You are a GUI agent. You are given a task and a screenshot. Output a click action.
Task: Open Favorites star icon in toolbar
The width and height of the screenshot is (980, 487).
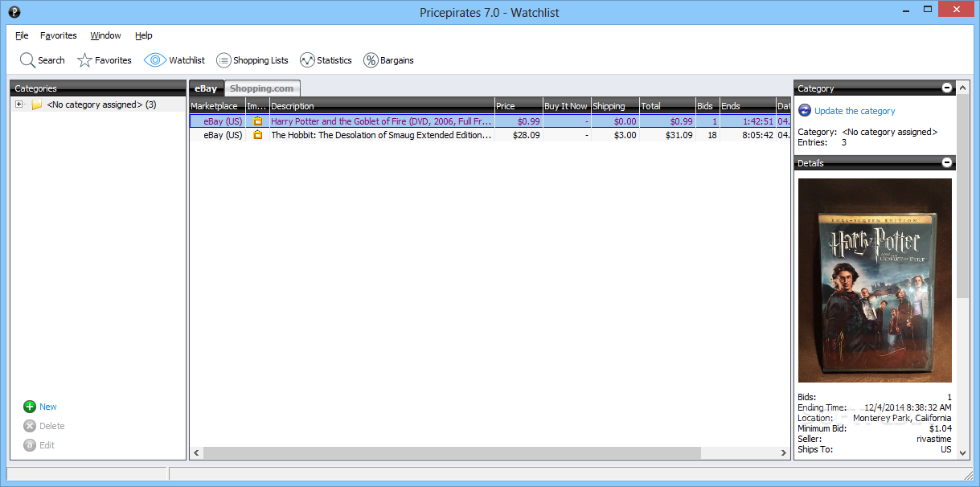(x=84, y=60)
